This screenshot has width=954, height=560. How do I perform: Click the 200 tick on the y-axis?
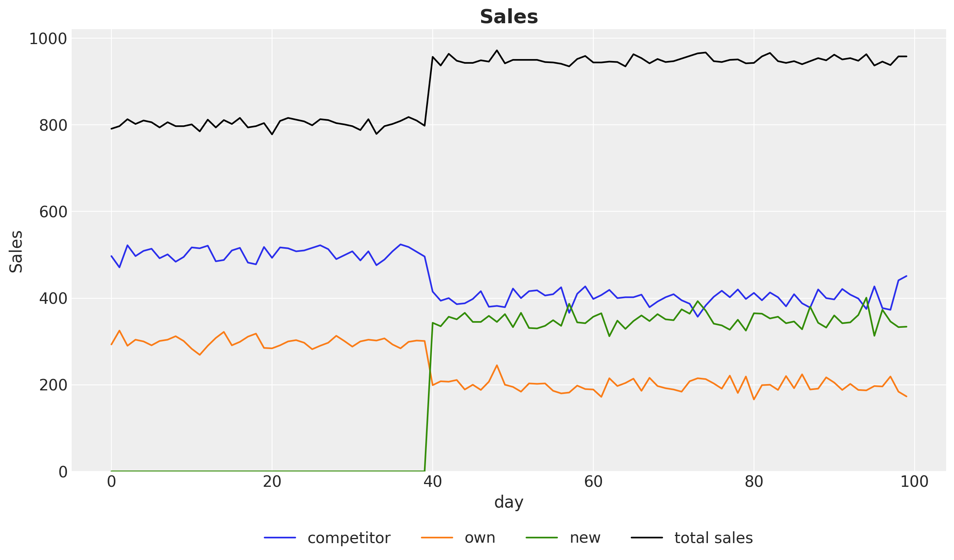point(53,385)
